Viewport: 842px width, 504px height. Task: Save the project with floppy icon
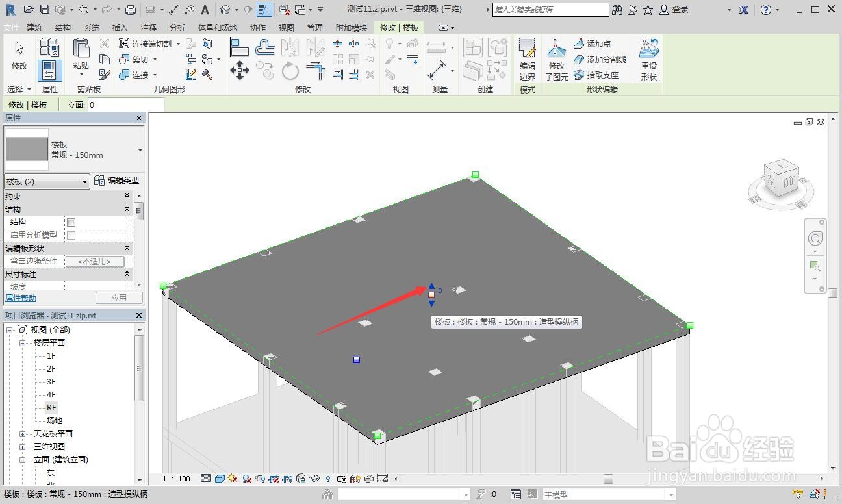(45, 10)
